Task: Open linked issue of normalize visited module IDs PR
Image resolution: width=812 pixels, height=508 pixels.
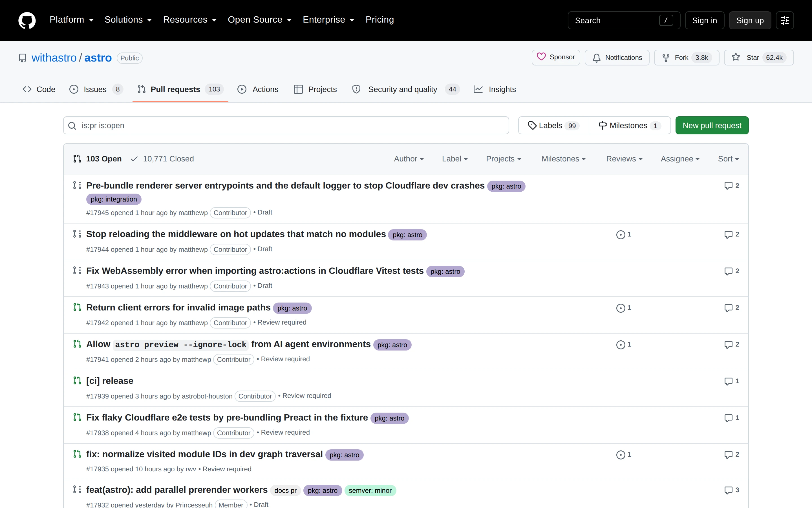Action: pos(623,455)
